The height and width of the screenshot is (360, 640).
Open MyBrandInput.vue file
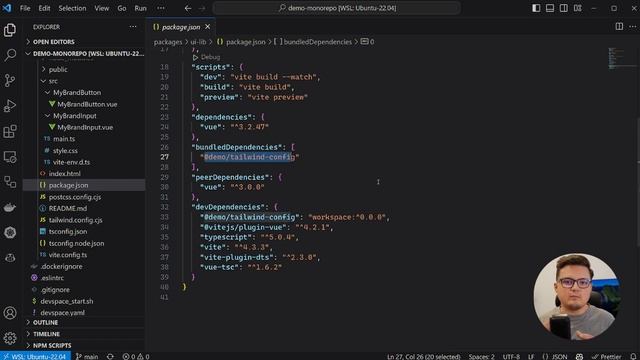85,127
